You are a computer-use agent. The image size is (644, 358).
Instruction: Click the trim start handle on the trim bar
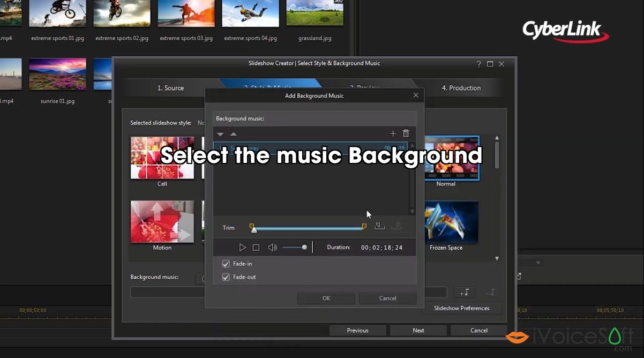tap(252, 226)
